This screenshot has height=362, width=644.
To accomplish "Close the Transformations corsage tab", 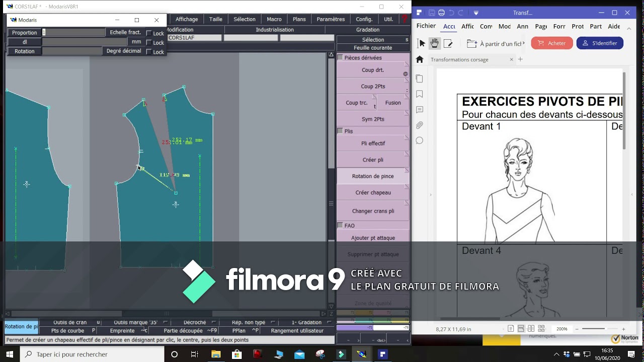I will [x=512, y=59].
